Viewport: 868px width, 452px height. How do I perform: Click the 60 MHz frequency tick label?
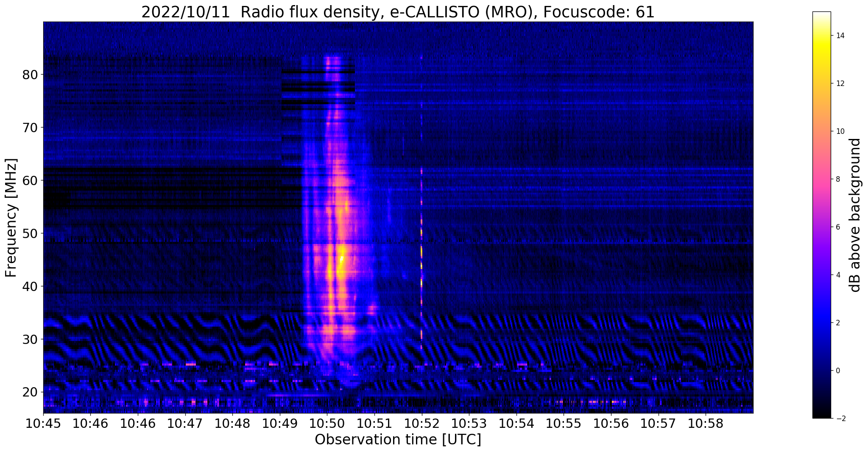tap(30, 180)
